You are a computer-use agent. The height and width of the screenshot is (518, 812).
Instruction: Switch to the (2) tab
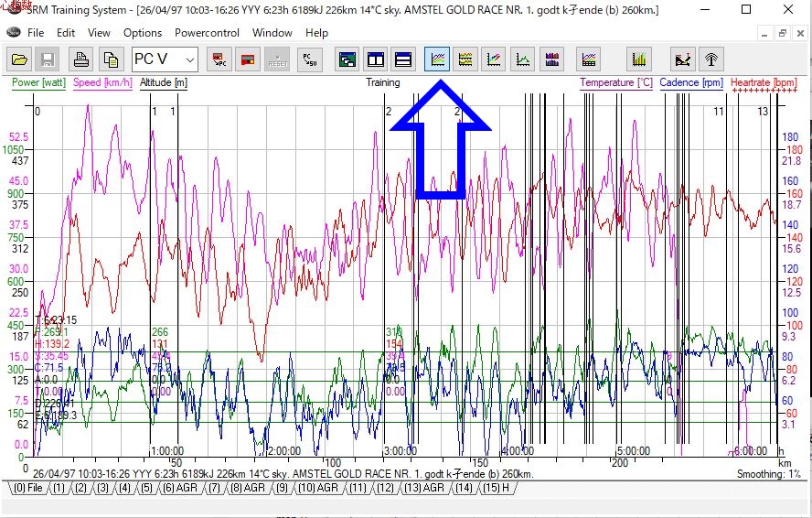(80, 488)
